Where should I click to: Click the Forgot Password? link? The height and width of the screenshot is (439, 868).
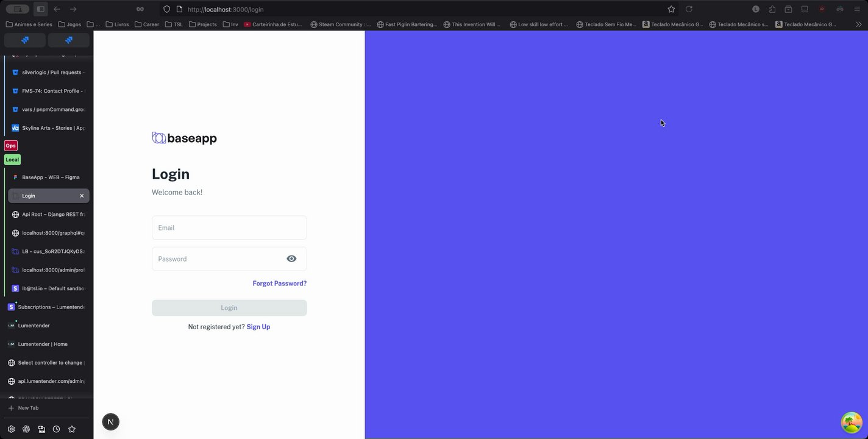coord(280,284)
